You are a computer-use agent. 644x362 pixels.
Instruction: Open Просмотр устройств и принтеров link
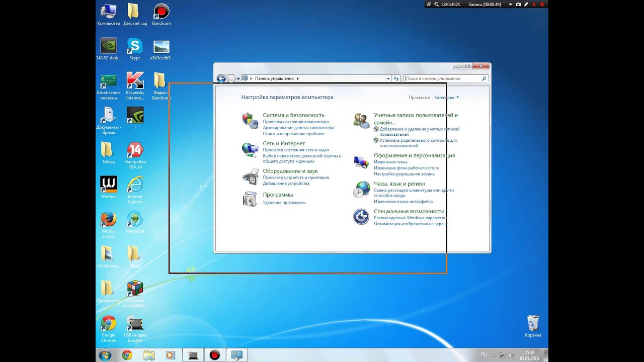[296, 177]
